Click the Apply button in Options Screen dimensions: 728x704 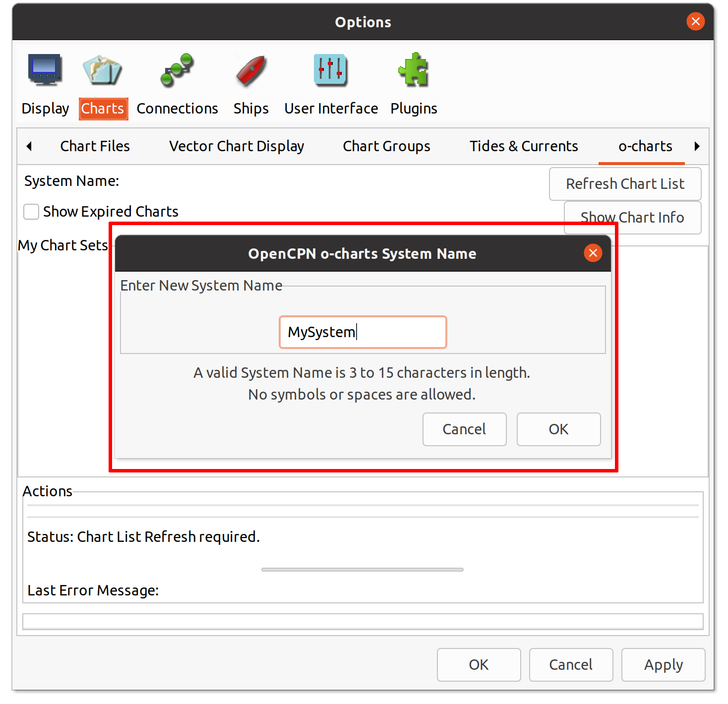tap(663, 665)
